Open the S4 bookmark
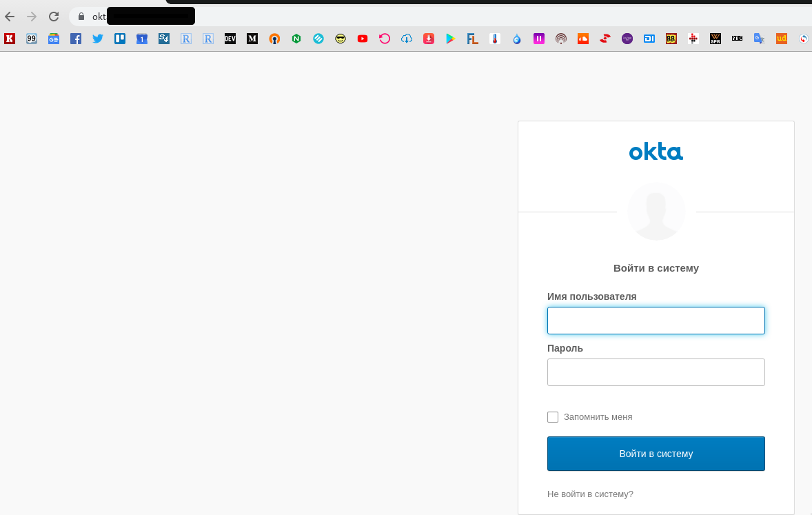Image resolution: width=812 pixels, height=515 pixels. coord(164,39)
